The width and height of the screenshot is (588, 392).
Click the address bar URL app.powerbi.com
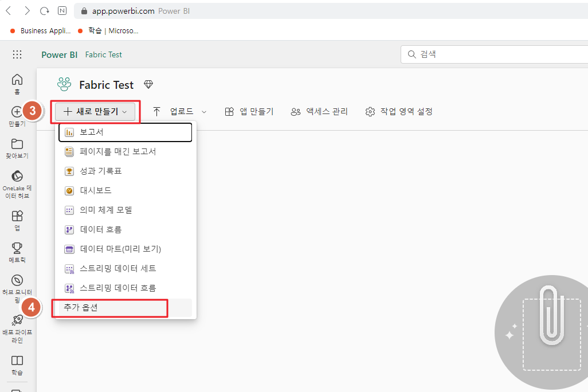click(x=123, y=11)
